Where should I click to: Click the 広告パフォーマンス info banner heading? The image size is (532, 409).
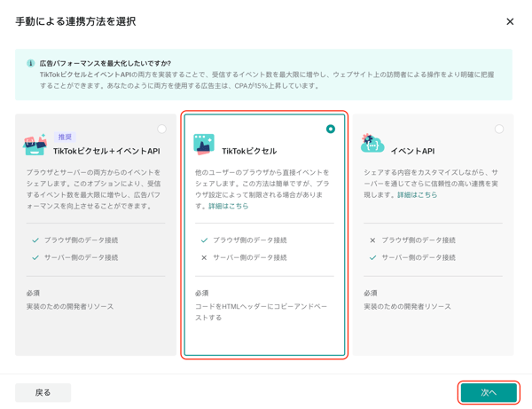tap(106, 64)
